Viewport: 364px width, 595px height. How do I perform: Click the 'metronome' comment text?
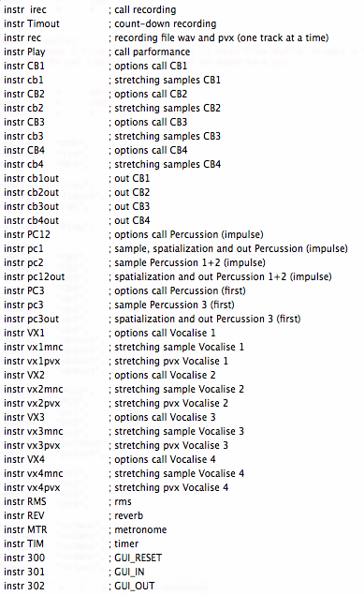pos(140,529)
